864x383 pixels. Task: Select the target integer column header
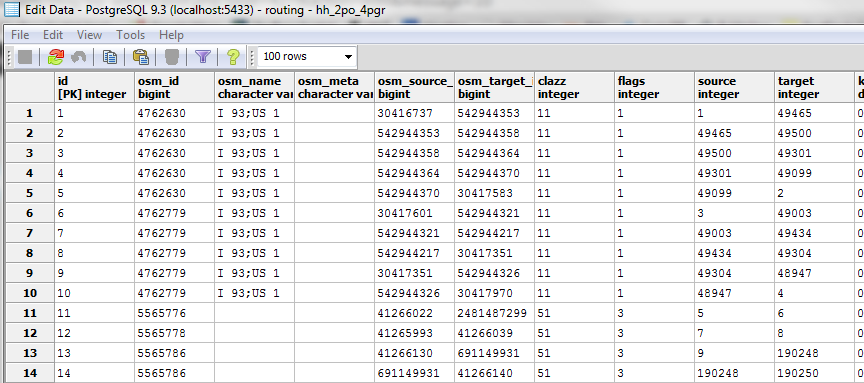814,88
